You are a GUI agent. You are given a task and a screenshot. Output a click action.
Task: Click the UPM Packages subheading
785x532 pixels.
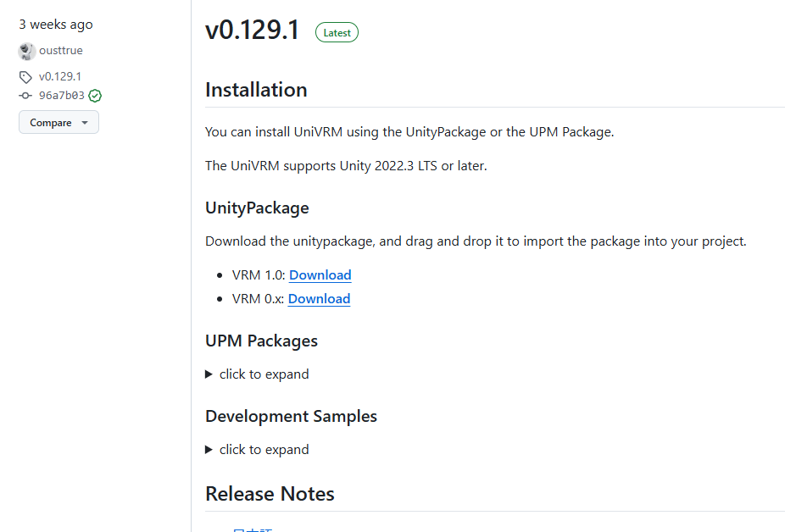coord(261,341)
